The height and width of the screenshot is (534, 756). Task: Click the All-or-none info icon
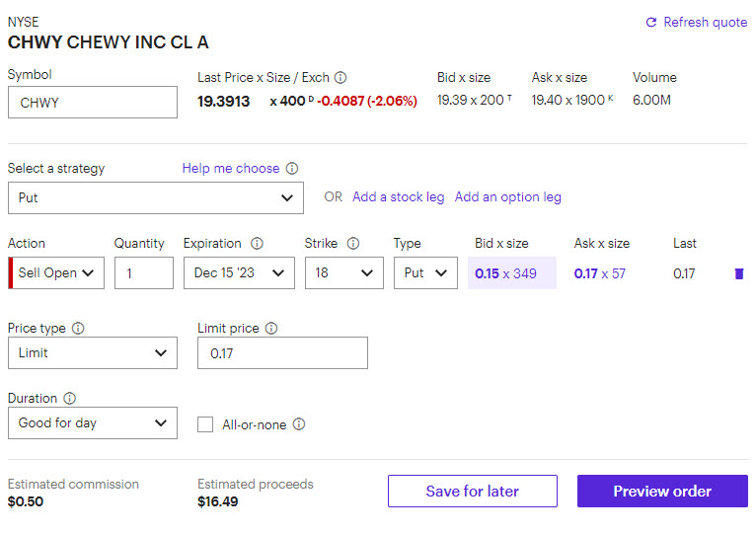[x=299, y=424]
